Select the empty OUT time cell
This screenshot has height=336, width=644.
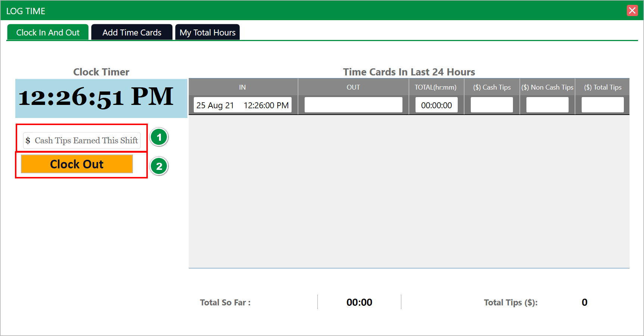[353, 105]
